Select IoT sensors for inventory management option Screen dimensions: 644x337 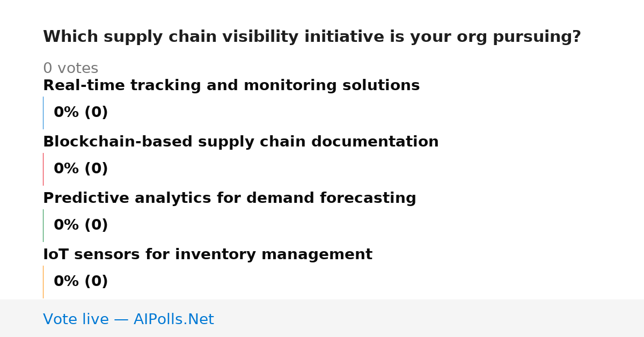pos(208,255)
